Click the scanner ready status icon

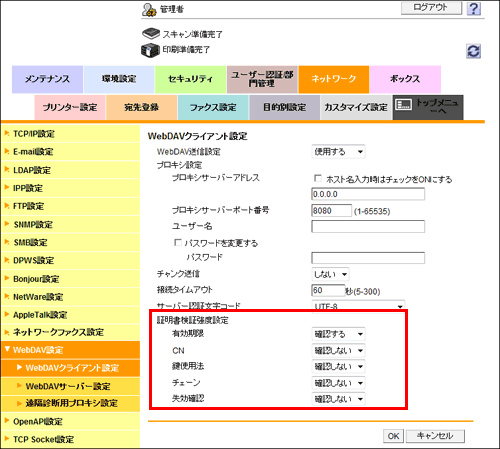coord(151,33)
